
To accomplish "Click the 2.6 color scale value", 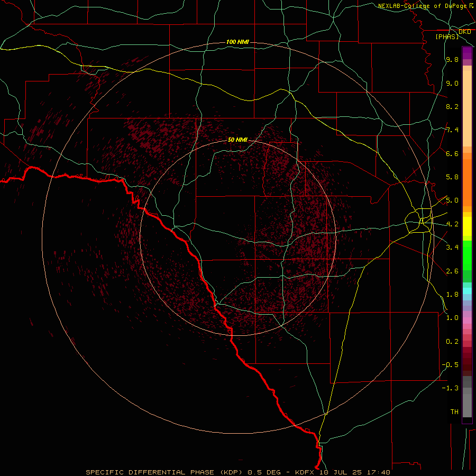I will click(x=452, y=271).
